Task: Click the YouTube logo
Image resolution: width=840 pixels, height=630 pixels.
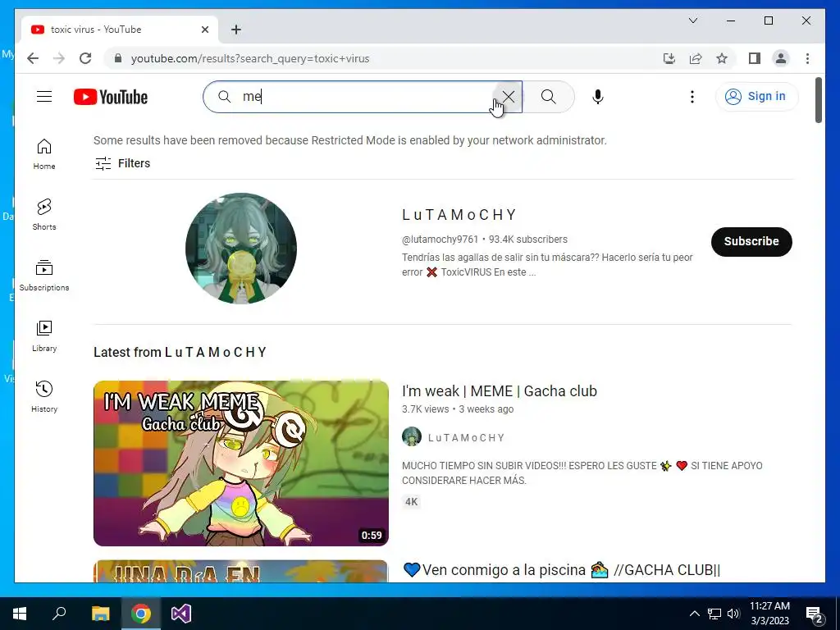Action: point(111,97)
